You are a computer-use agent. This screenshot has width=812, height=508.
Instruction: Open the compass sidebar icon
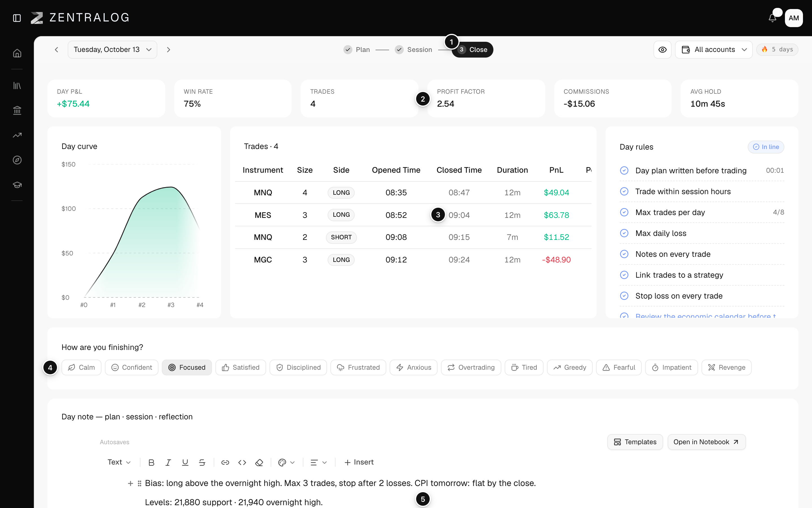[17, 160]
